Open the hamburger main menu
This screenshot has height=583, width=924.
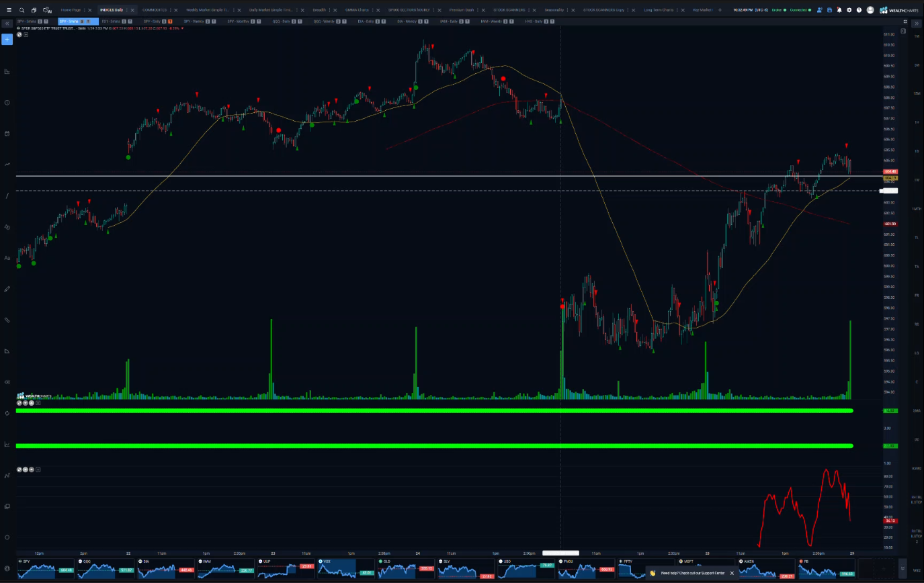pos(9,10)
